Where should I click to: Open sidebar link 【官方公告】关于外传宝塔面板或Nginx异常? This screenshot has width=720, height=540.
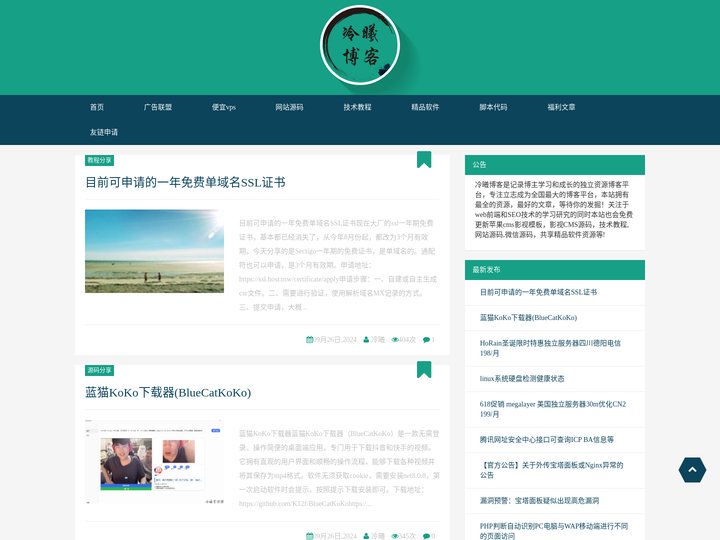[x=551, y=470]
